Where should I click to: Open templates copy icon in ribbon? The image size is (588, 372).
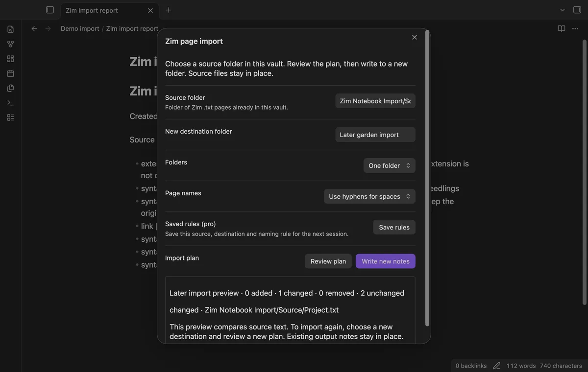[x=10, y=88]
